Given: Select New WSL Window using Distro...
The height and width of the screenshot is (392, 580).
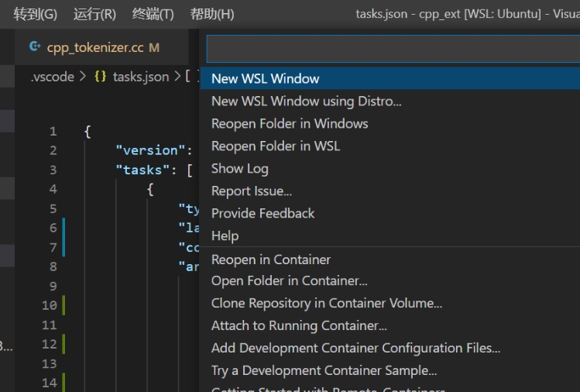Looking at the screenshot, I should coord(390,101).
